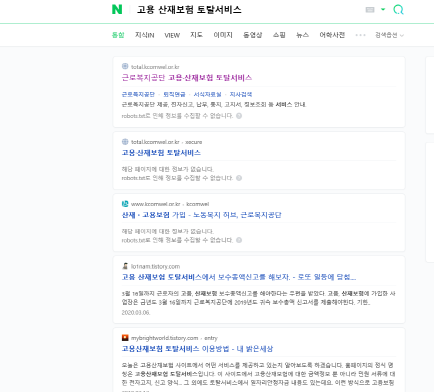Open 근로복지공단 고용·산재보험 토탈서비스 result
Image resolution: width=434 pixels, height=392 pixels.
click(187, 78)
